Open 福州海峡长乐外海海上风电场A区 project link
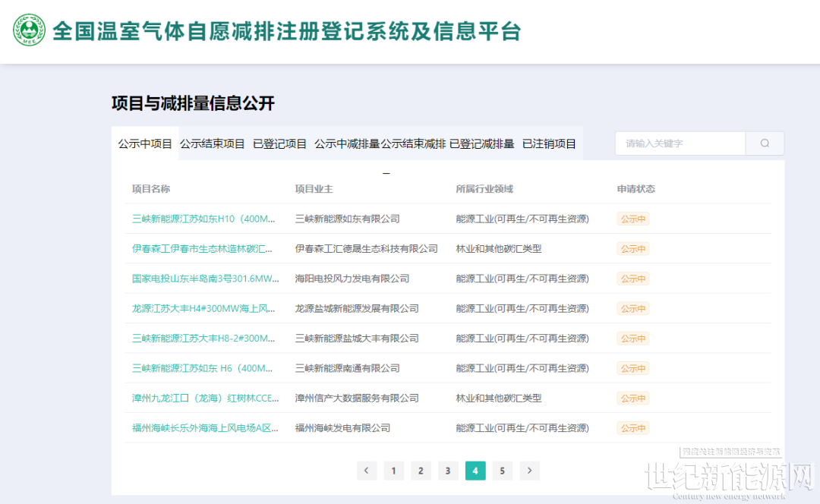This screenshot has height=504, width=820. click(x=205, y=427)
